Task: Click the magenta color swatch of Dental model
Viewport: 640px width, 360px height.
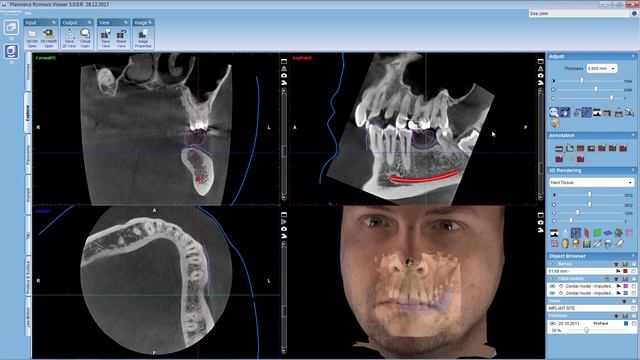Action: pos(625,286)
